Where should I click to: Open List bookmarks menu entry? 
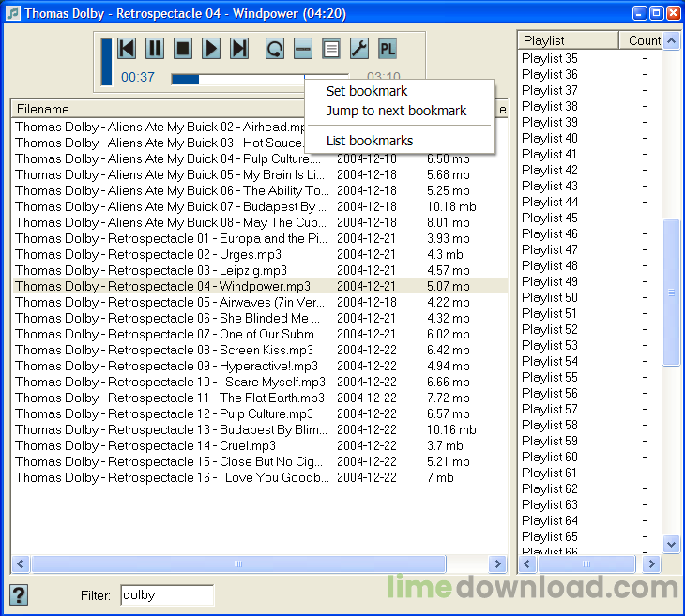point(370,141)
